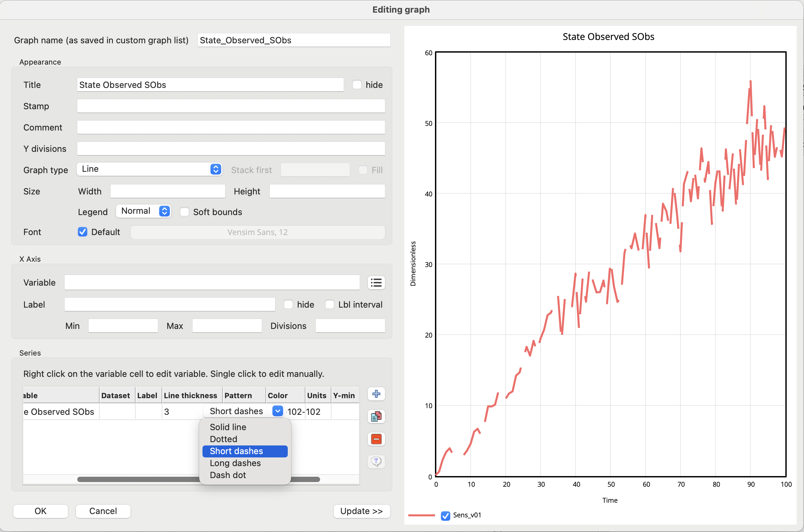Click the X Axis Variable input field

[x=212, y=282]
